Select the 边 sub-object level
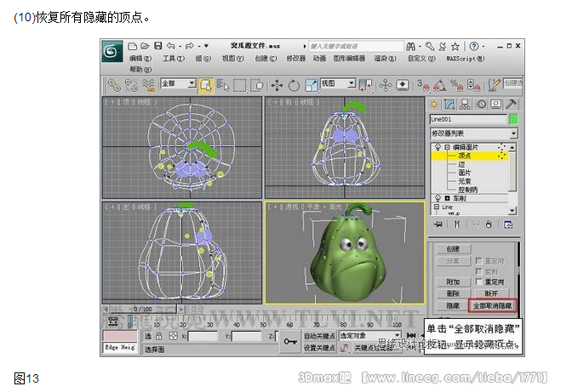Screen dimensions: 572x392 coord(462,164)
